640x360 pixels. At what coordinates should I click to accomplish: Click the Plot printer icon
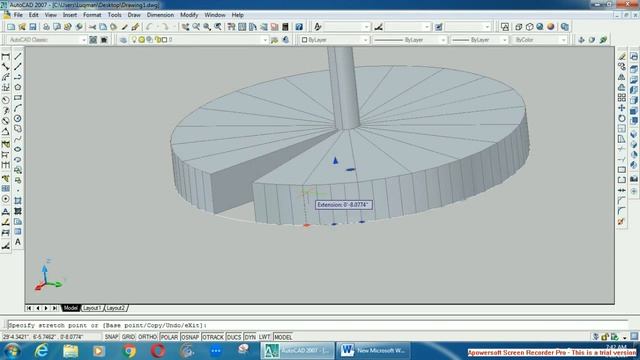[46, 27]
